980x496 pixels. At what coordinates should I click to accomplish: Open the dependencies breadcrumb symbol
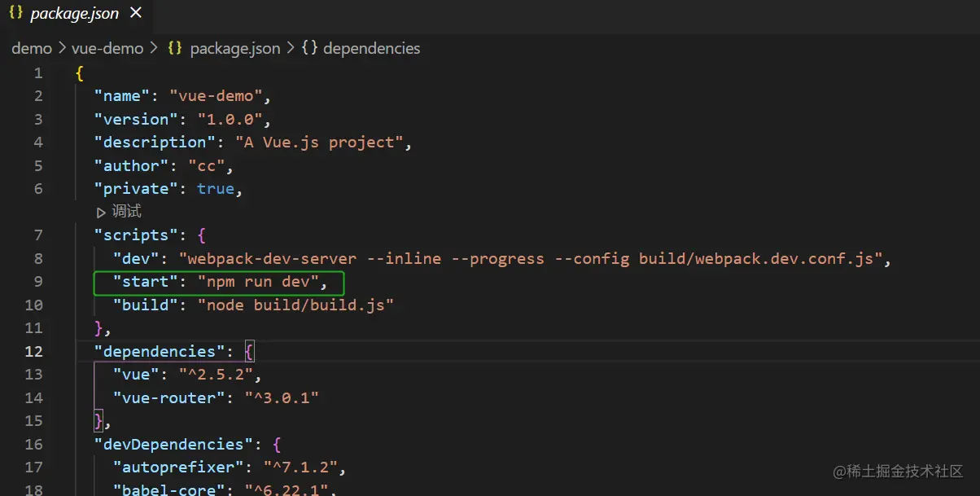372,48
